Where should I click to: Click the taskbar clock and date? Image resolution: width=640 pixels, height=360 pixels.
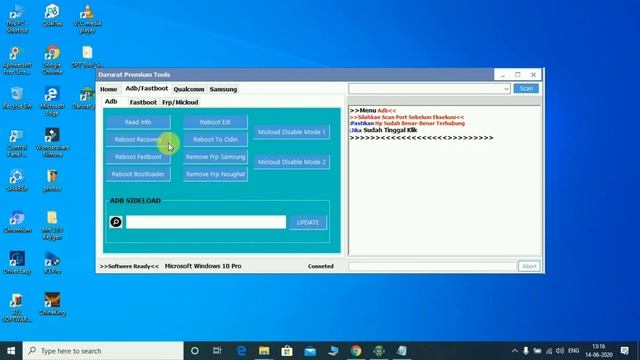coord(598,351)
